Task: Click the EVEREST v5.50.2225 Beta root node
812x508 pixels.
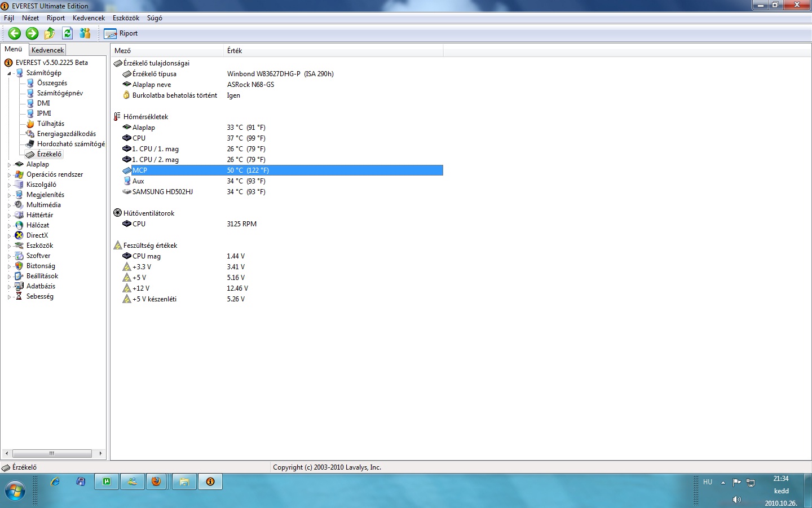Action: coord(52,63)
